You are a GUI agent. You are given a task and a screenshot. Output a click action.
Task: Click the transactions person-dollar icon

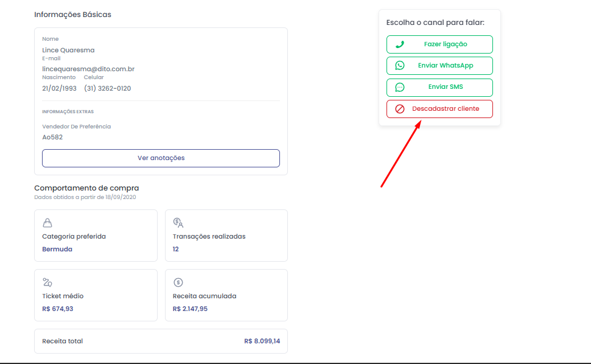click(x=178, y=223)
